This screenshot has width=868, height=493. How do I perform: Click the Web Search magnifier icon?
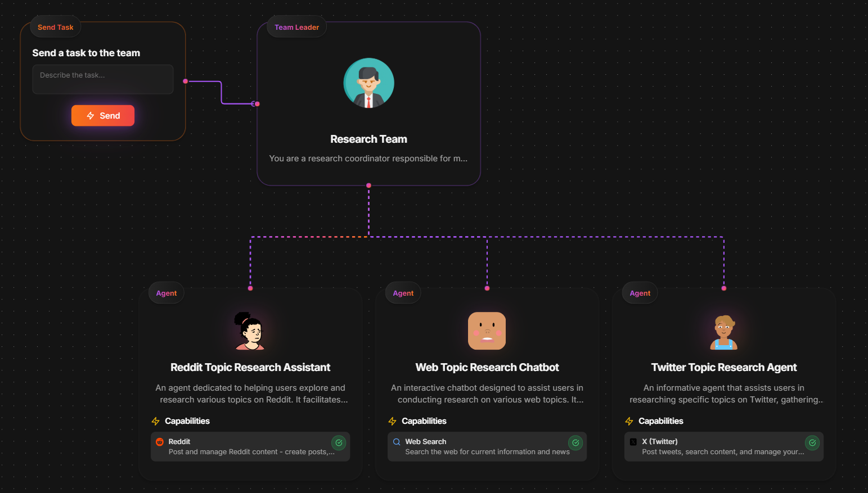tap(397, 442)
